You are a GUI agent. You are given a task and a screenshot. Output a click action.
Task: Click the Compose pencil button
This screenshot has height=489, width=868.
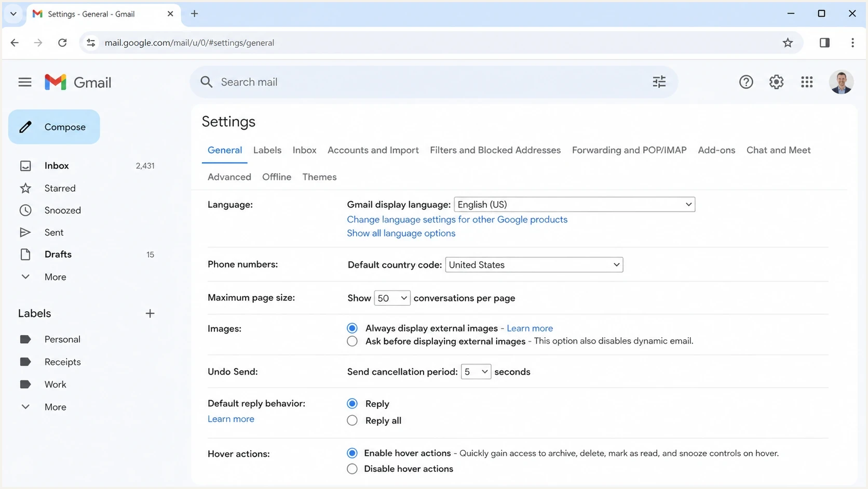coord(54,127)
